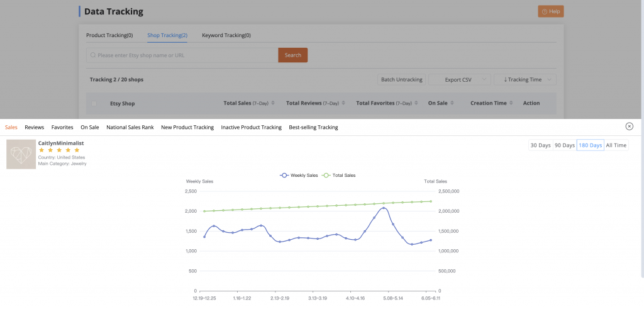Switch to the Product Tracking tab
Viewport: 644px width, 309px height.
tap(109, 35)
